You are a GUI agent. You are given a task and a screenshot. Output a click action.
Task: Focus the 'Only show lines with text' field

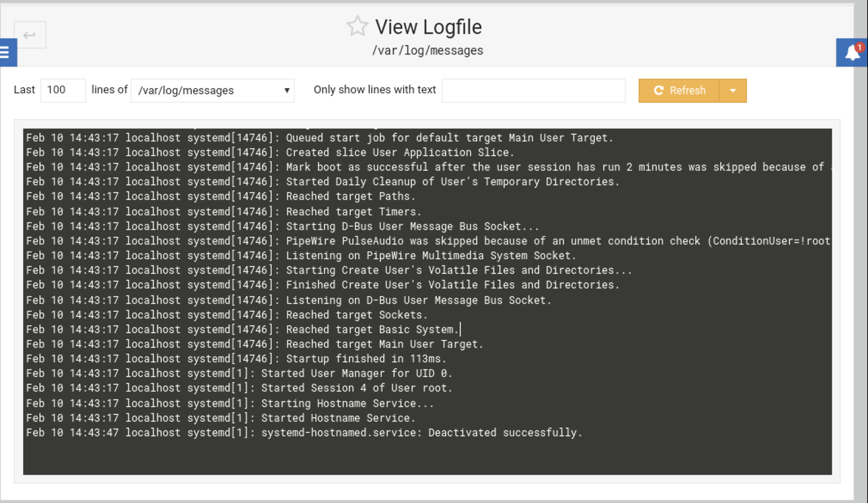pos(533,90)
